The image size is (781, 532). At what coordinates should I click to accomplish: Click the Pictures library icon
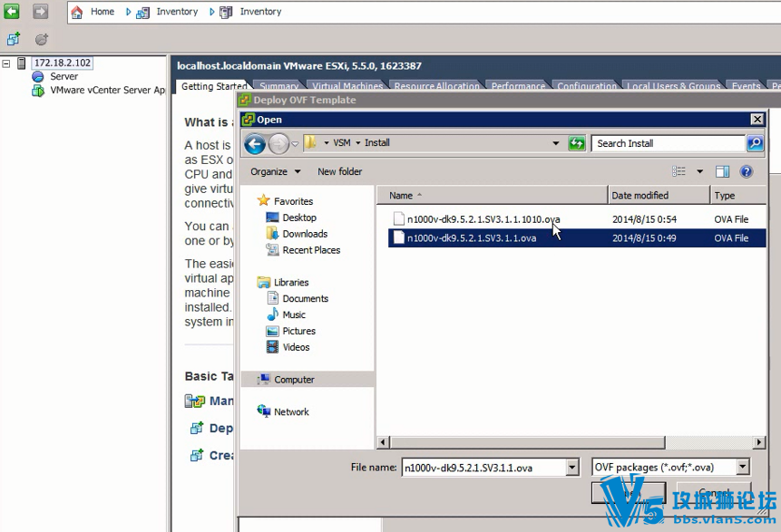(x=272, y=331)
